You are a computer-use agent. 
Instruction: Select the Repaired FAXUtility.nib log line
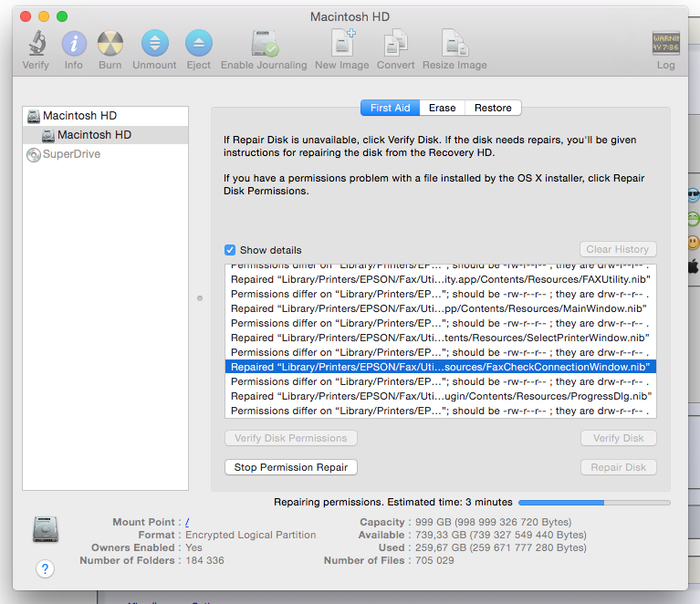(x=441, y=279)
